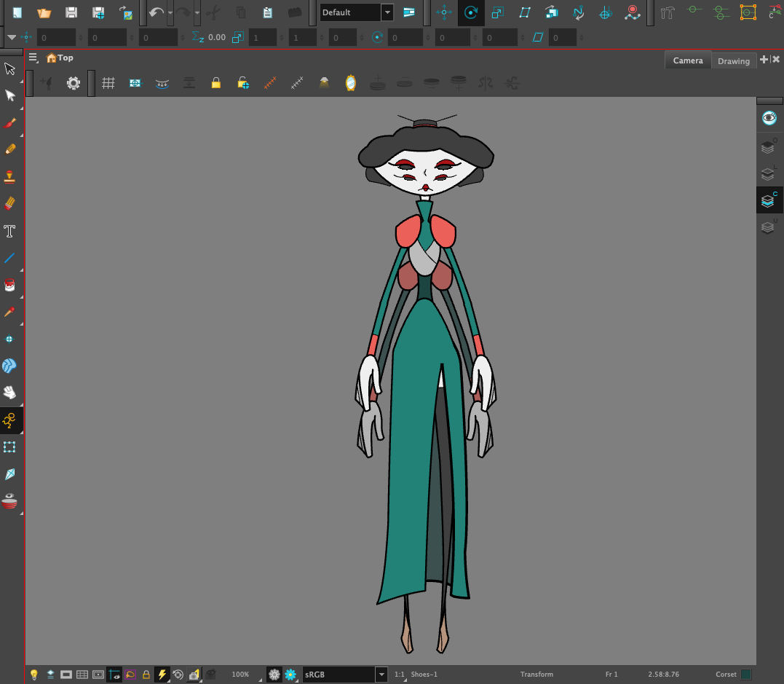Select the Hand grabber tool
784x684 pixels.
(x=9, y=393)
